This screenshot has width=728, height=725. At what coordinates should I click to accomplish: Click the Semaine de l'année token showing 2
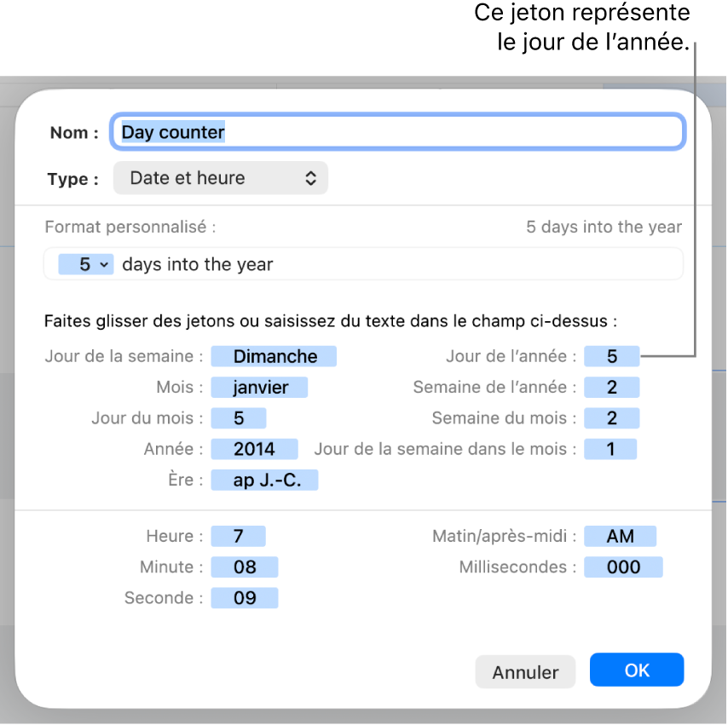click(x=611, y=387)
